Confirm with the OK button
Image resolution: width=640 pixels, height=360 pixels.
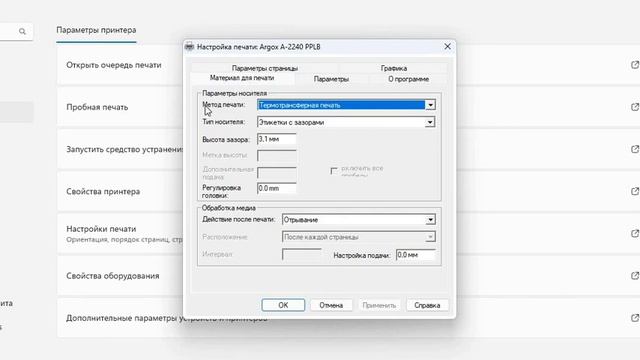pos(283,305)
